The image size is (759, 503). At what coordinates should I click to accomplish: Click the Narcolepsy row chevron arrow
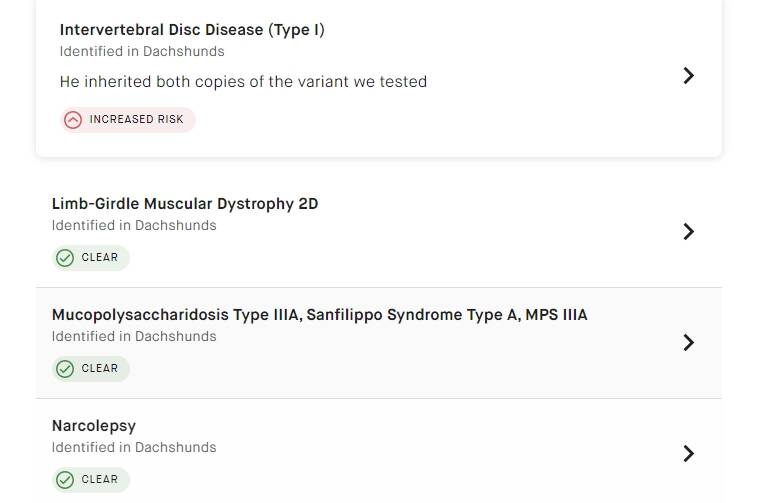coord(688,454)
